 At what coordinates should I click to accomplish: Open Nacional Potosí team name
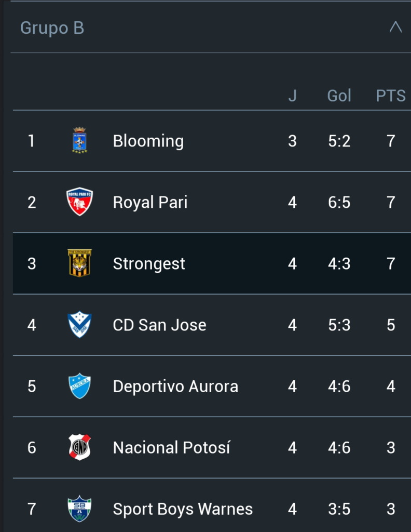coord(171,447)
